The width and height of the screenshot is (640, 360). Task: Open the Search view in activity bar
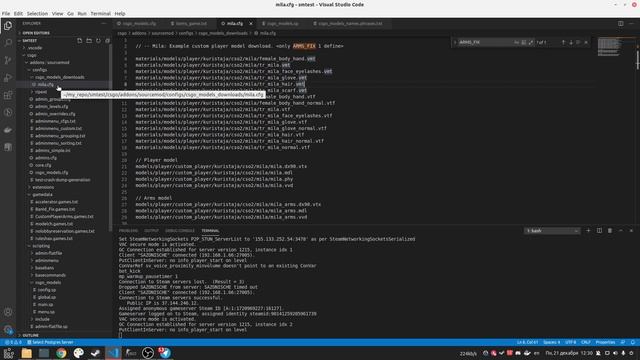click(8, 42)
